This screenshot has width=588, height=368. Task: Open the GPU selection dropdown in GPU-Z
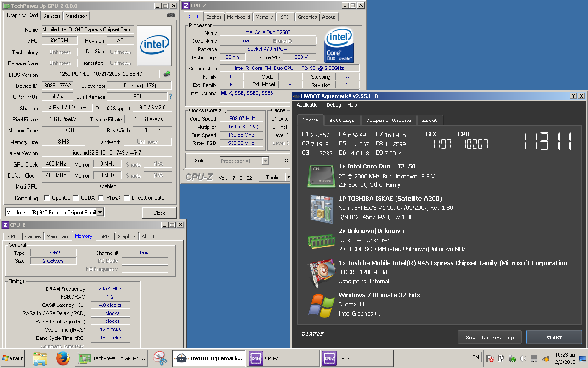(100, 213)
